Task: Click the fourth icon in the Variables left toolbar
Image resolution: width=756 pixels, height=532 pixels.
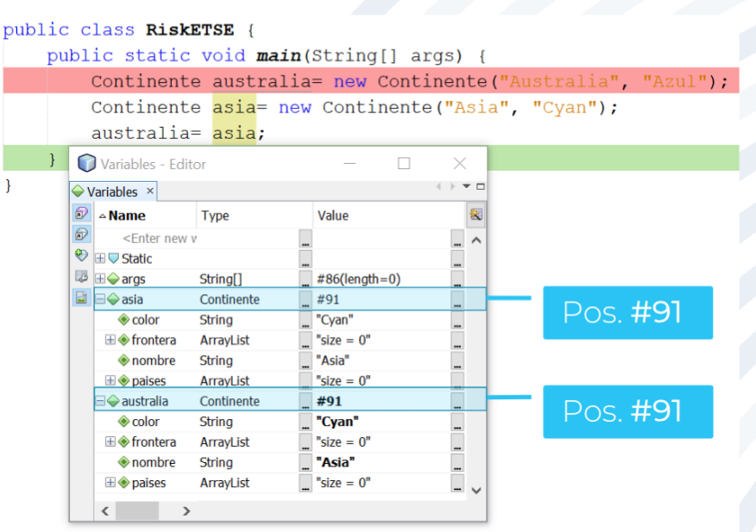Action: click(x=81, y=276)
